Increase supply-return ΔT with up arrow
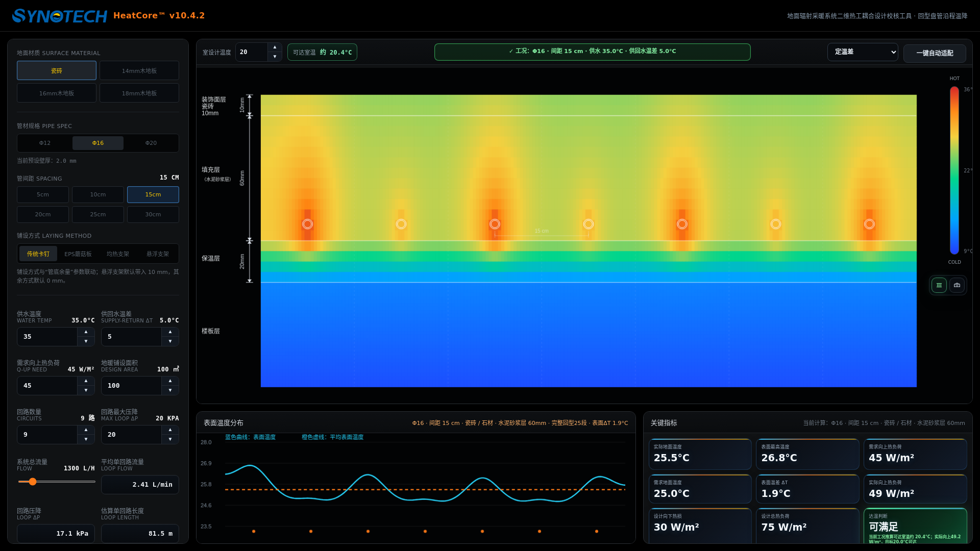Viewport: 980px width, 551px height. click(x=170, y=332)
